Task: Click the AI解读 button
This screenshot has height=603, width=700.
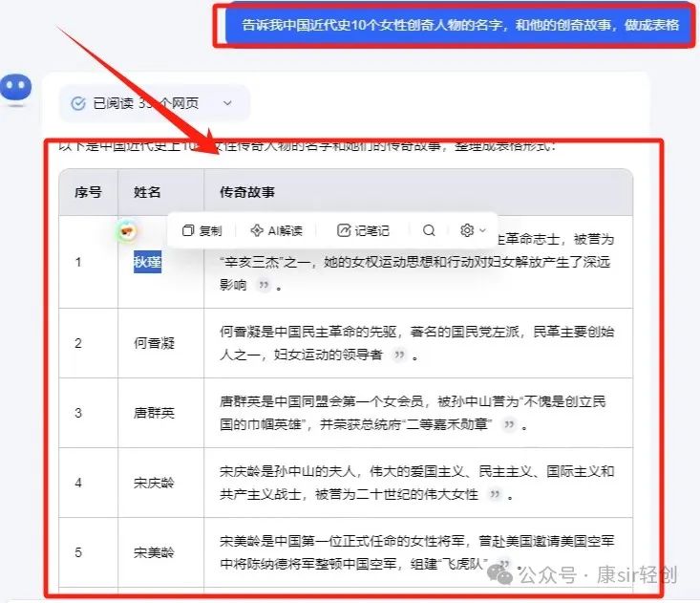Action: 276,230
